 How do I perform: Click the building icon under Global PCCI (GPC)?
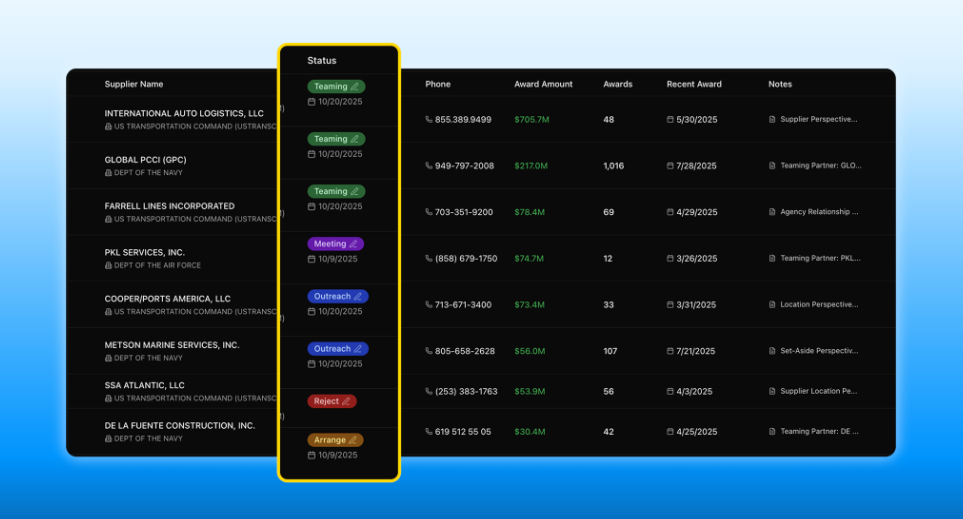tap(108, 173)
